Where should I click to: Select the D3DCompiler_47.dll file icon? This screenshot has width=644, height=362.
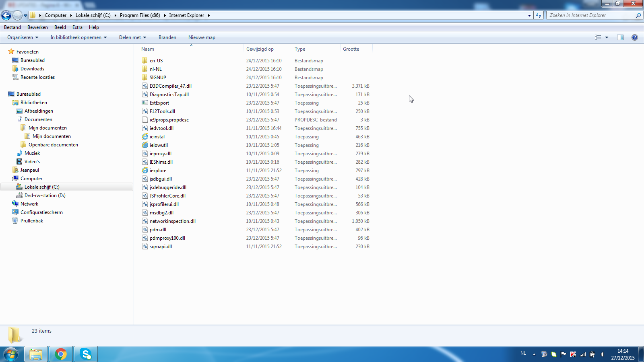(145, 86)
